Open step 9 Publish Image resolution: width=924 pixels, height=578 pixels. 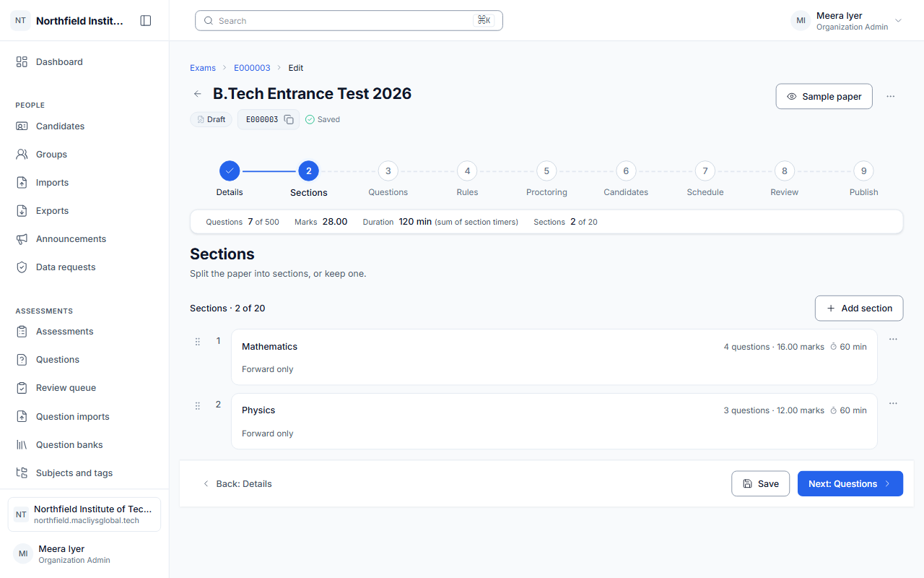863,179
